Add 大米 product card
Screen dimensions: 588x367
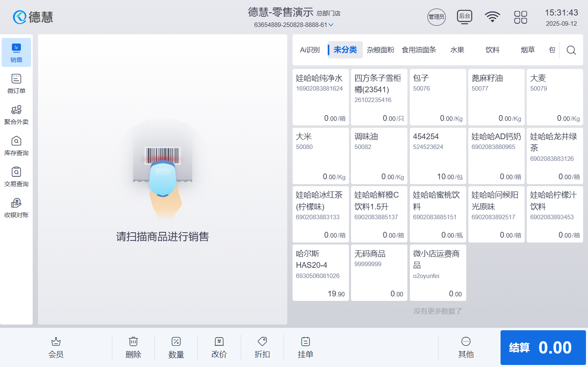[x=321, y=156]
